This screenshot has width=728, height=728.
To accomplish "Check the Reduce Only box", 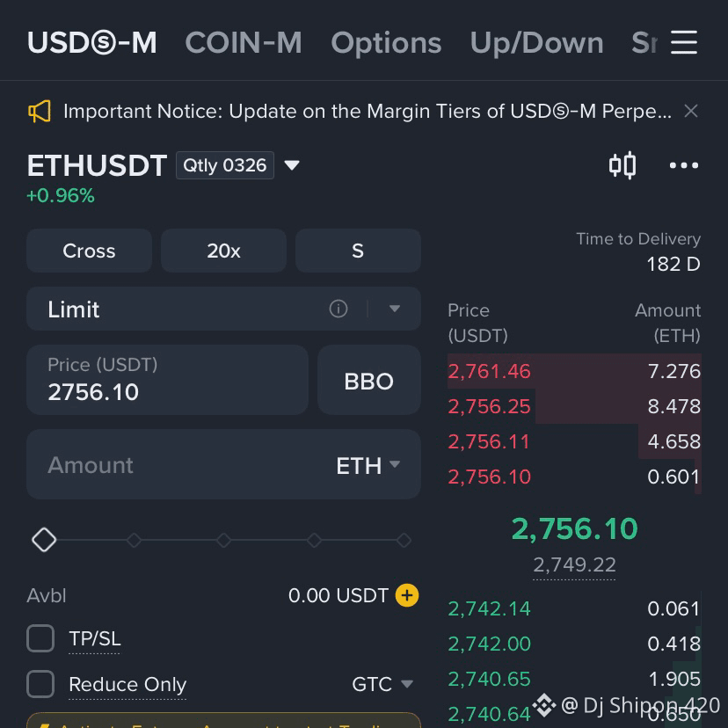I will pos(40,684).
